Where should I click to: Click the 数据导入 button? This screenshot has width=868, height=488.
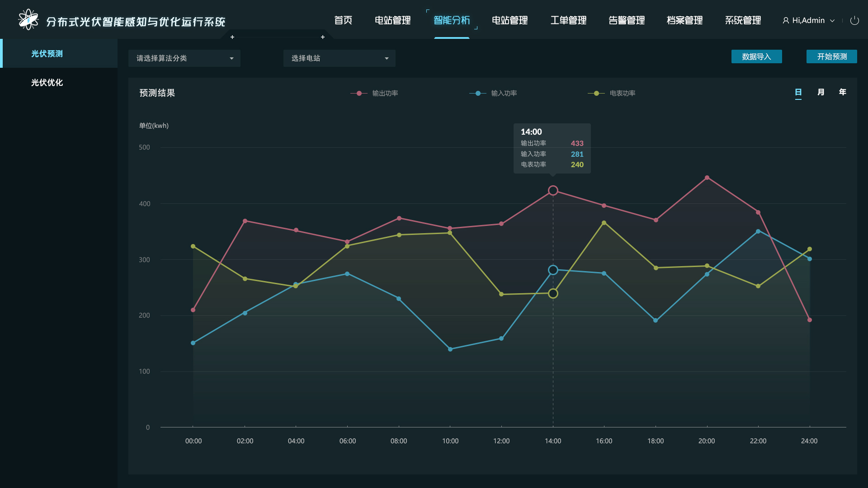point(757,56)
